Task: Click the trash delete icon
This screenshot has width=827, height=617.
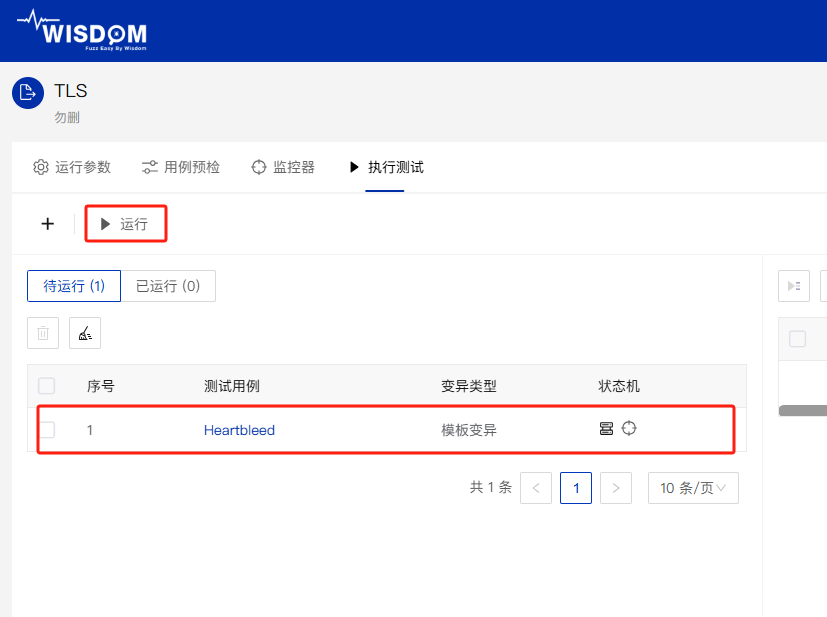Action: [x=43, y=333]
